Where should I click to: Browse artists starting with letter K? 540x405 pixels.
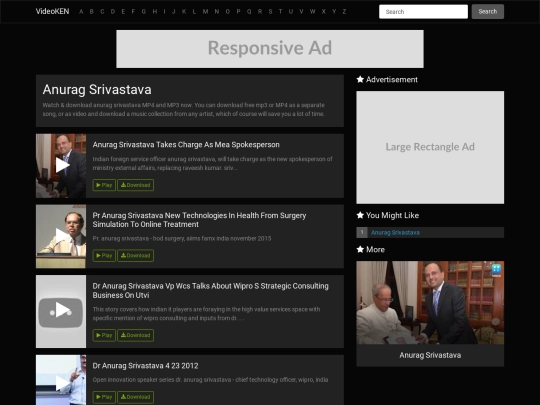184,12
